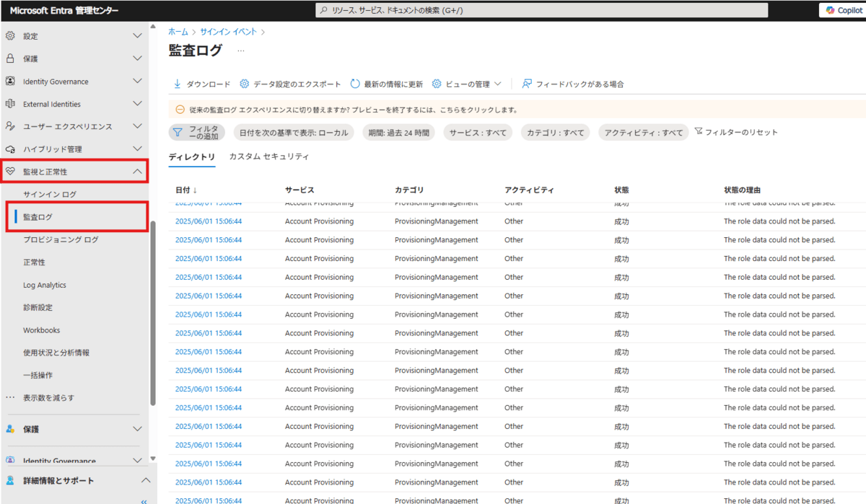Click the ellipsis beside 表示数を減らす
This screenshot has height=504, width=866.
(10, 397)
